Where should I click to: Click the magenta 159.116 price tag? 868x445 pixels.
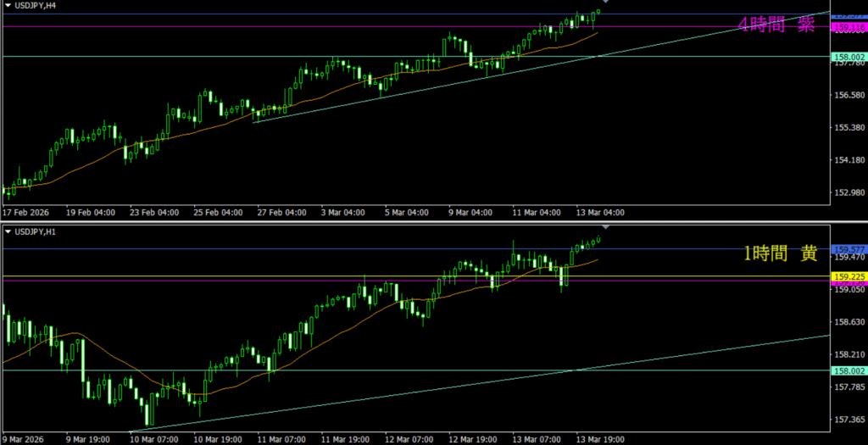point(848,28)
